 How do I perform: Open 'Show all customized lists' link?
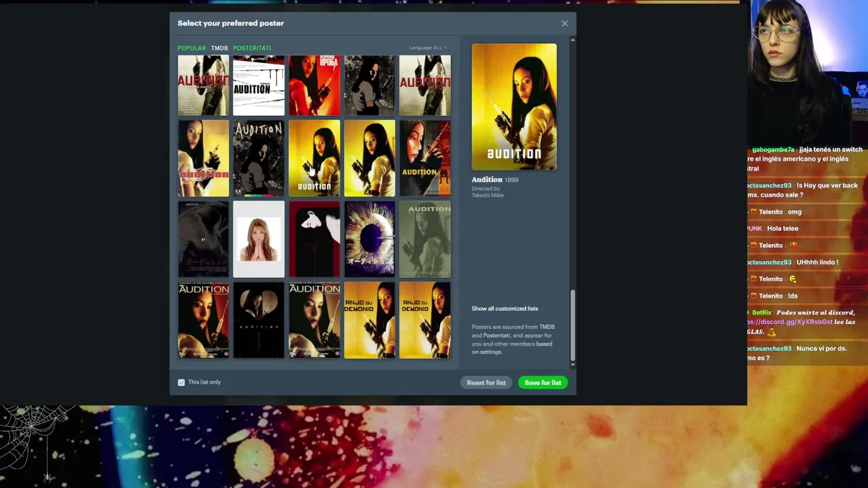tap(505, 308)
